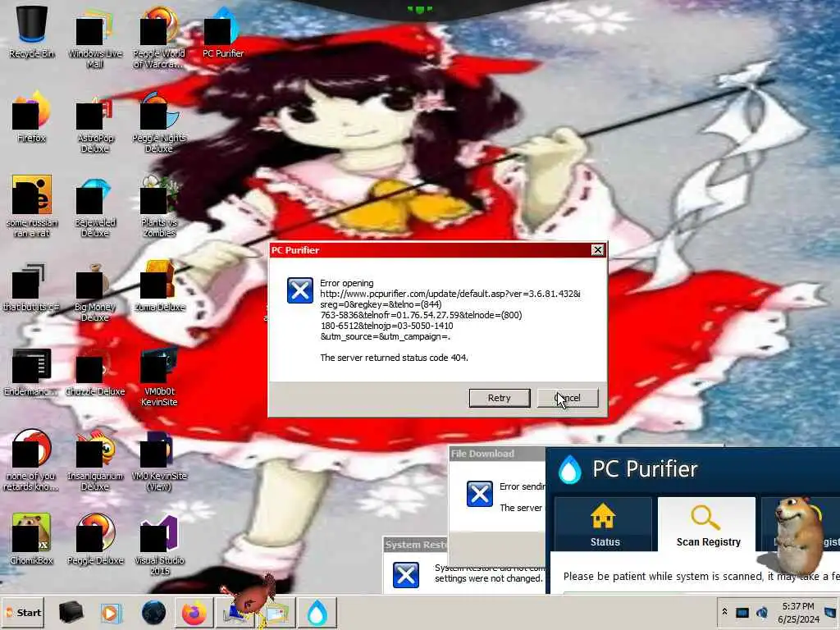Show hidden system tray icons
Viewport: 840px width, 630px height.
(x=724, y=612)
